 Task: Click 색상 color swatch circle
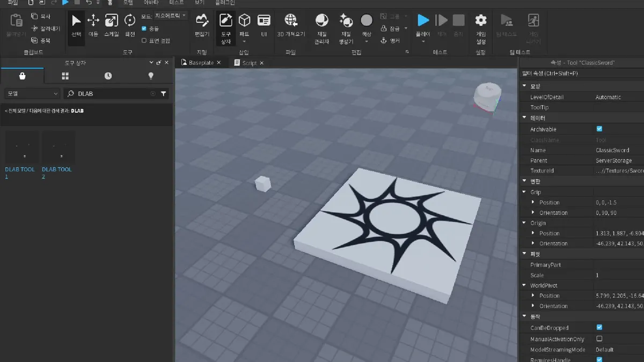point(367,20)
